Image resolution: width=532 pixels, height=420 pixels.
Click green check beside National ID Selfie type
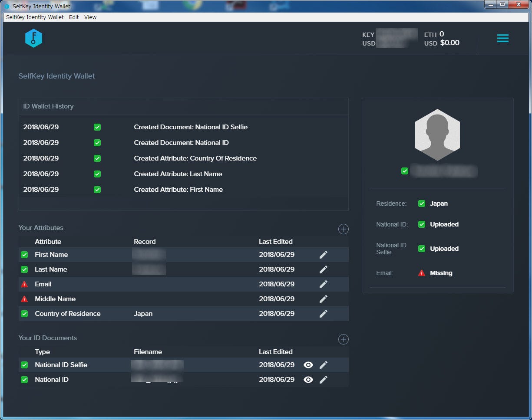(24, 365)
